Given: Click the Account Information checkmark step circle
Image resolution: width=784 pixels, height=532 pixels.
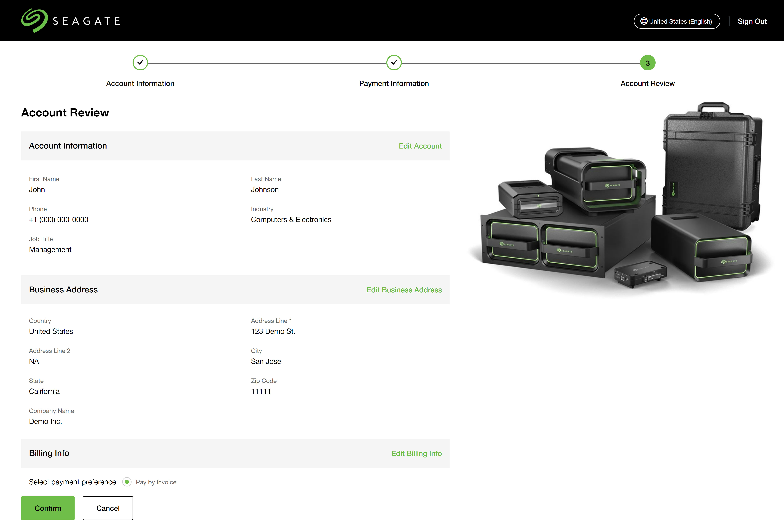Looking at the screenshot, I should [x=140, y=63].
